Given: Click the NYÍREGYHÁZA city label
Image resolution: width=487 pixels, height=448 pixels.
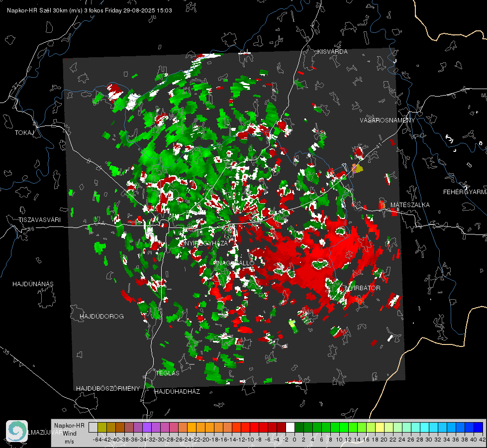Looking at the screenshot, I should 206,243.
